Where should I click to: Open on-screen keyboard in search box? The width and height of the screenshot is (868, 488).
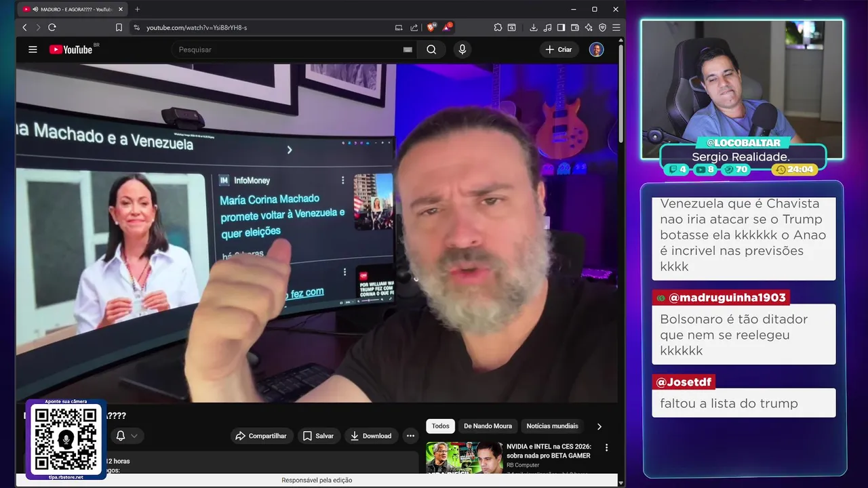pos(408,49)
